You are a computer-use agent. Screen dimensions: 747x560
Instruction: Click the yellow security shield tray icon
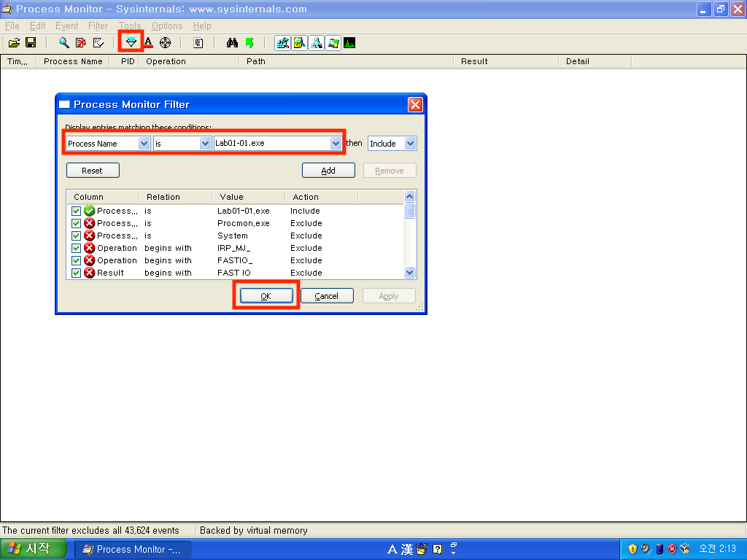(x=632, y=549)
